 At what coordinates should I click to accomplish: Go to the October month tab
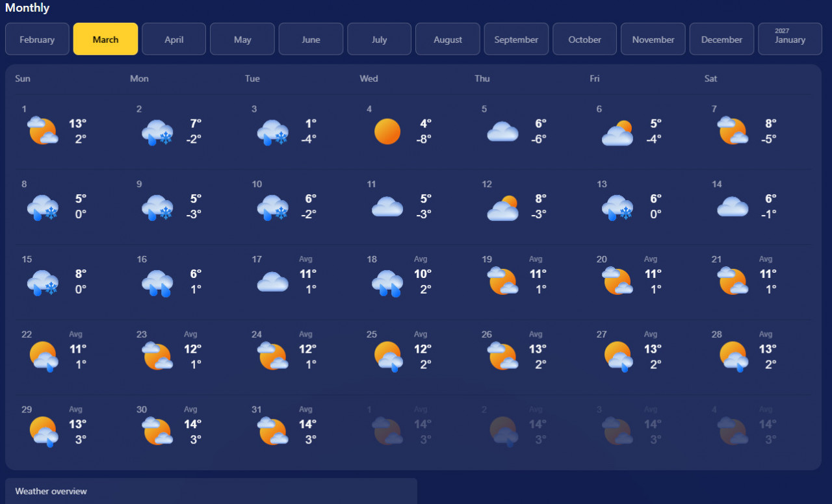(x=584, y=40)
